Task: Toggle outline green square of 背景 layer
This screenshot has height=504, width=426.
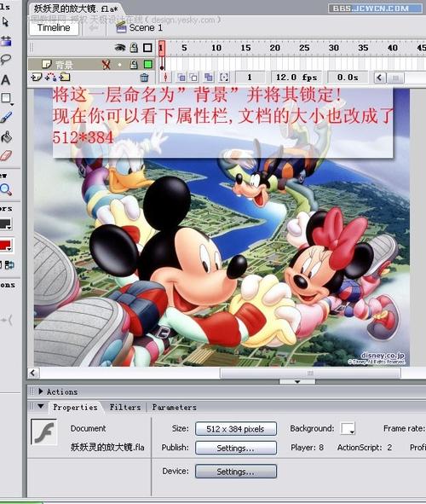Action: tap(148, 65)
